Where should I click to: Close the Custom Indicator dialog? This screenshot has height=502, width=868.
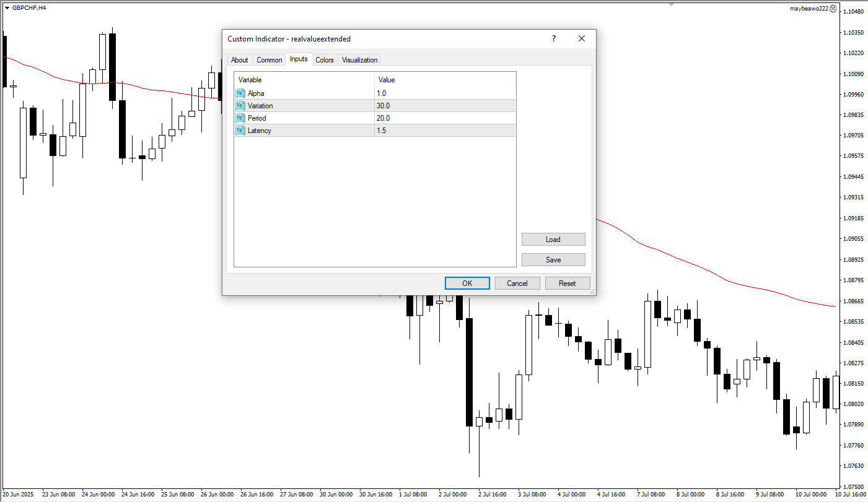[581, 39]
